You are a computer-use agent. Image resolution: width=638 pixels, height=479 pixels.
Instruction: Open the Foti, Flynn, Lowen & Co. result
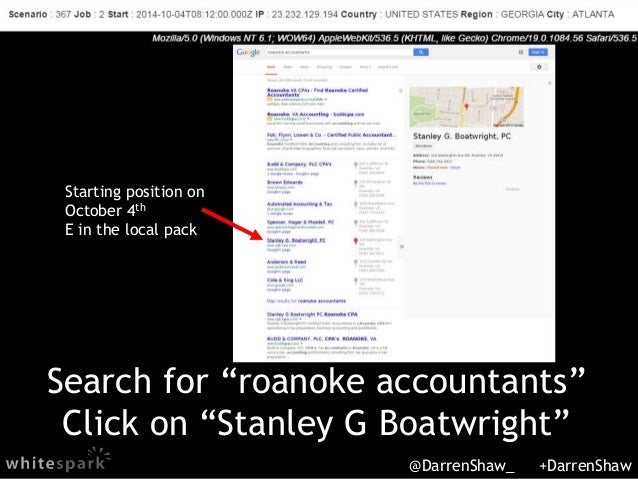pyautogui.click(x=330, y=135)
